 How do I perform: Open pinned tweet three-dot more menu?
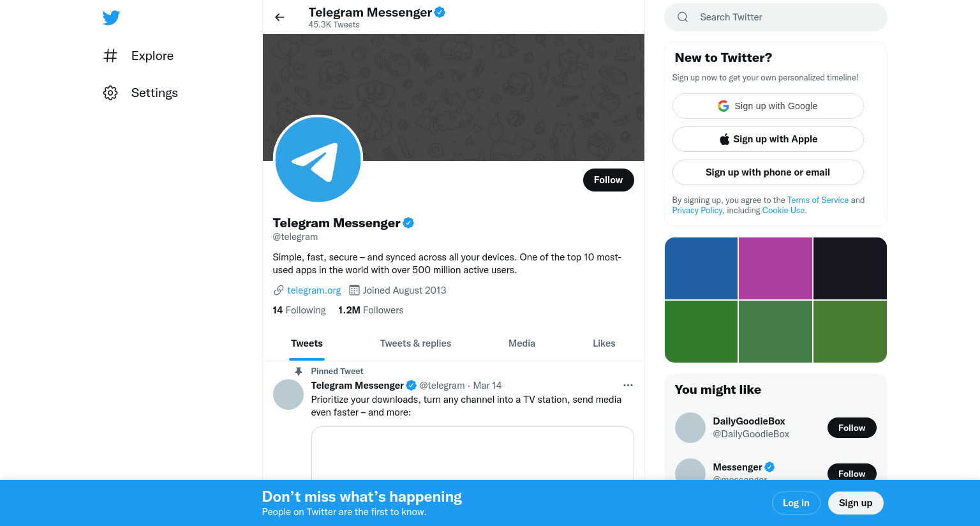(x=628, y=385)
